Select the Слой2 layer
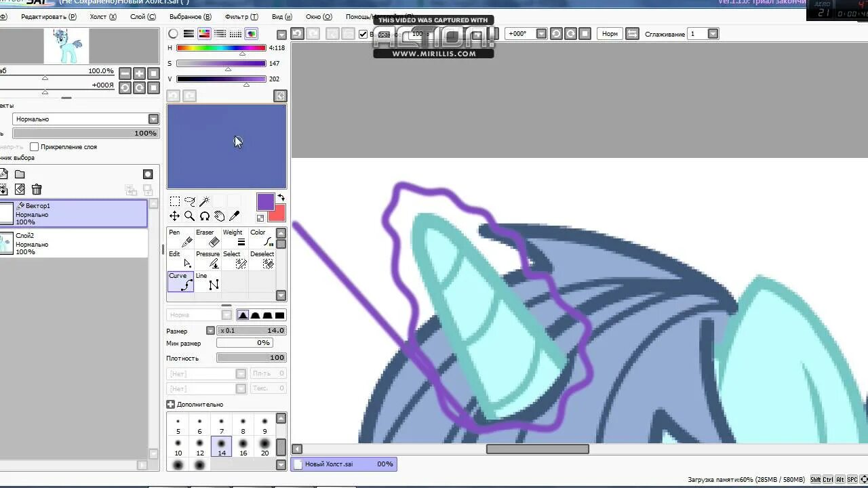This screenshot has height=488, width=868. click(x=73, y=243)
